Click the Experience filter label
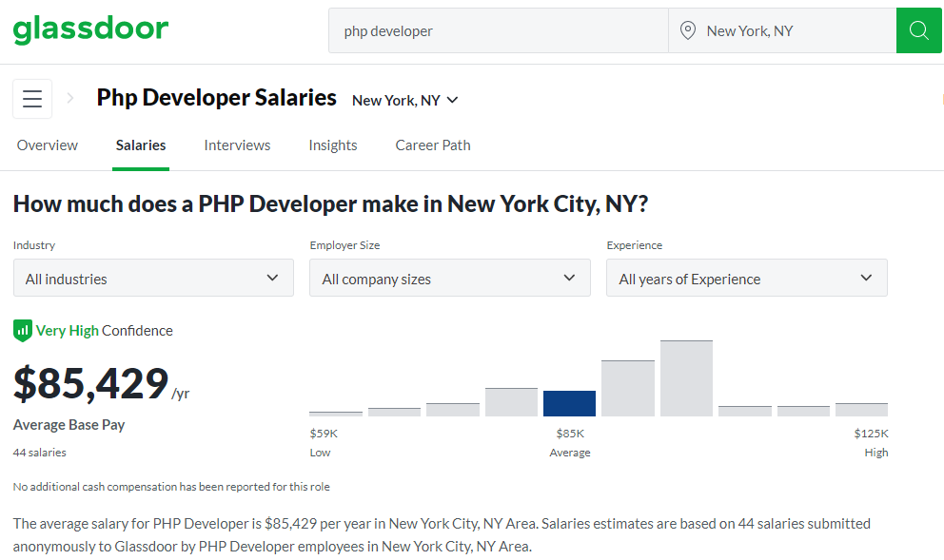The image size is (944, 560). coord(635,245)
